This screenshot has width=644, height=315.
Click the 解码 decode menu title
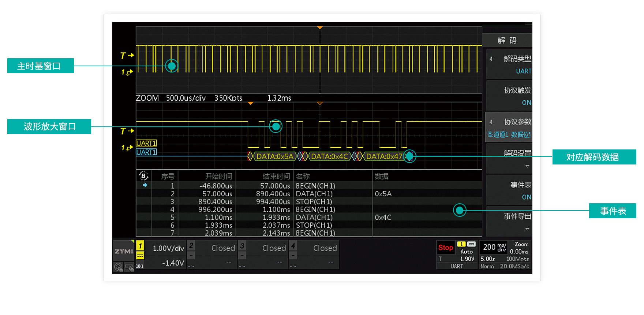coord(507,40)
